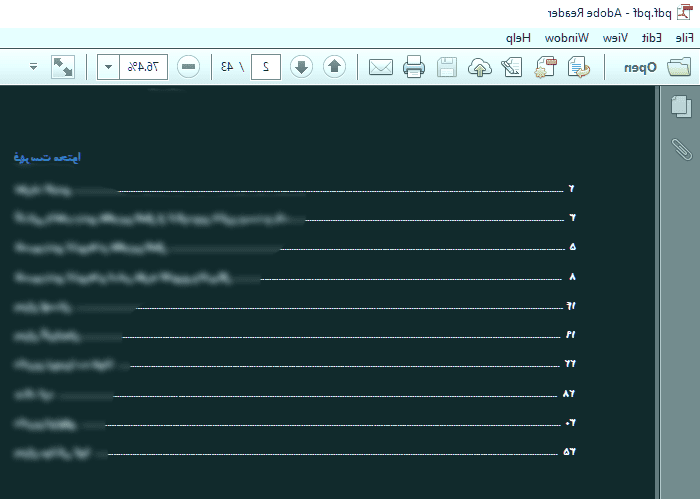Click the cloud upload icon

click(x=480, y=67)
